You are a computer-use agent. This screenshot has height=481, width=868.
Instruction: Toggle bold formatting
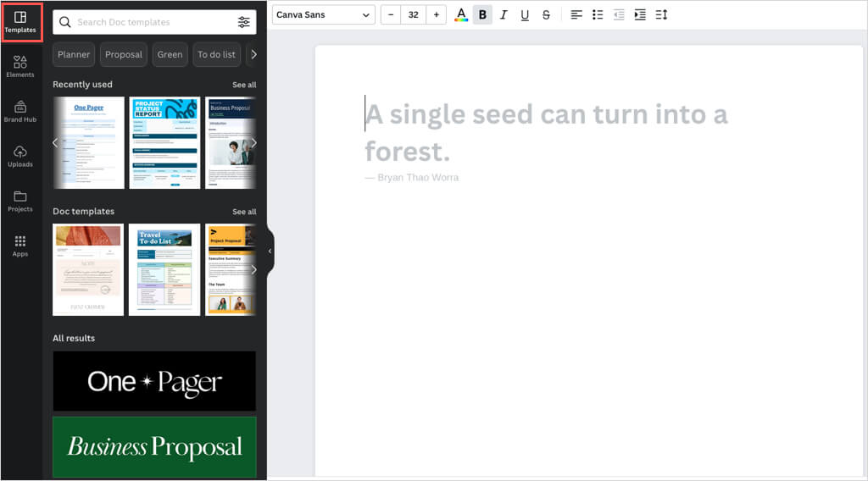pyautogui.click(x=482, y=15)
